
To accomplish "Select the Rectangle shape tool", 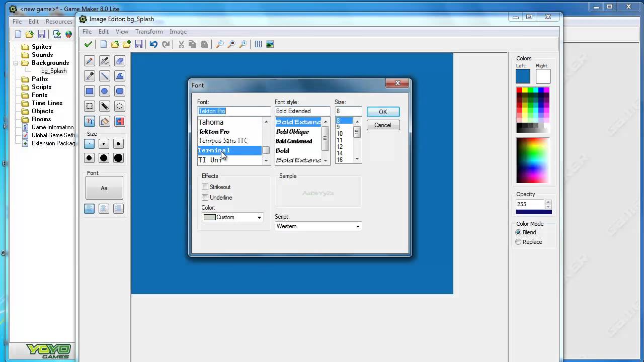I will (90, 91).
